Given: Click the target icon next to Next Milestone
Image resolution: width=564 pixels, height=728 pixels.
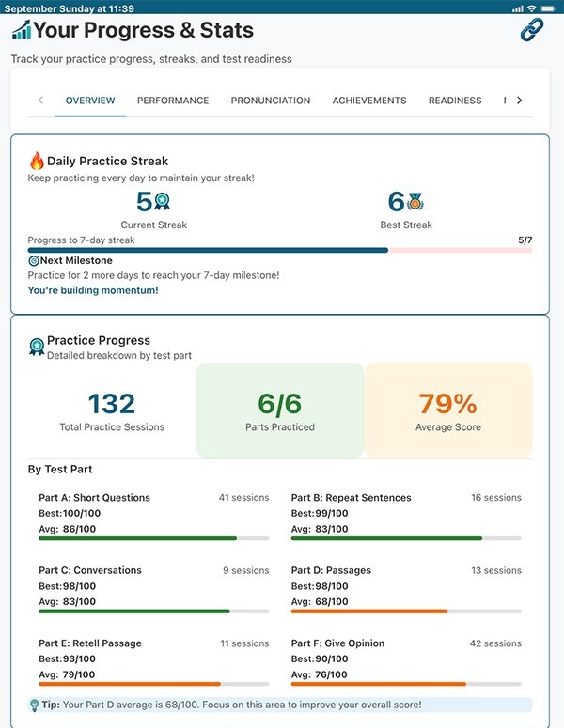Looking at the screenshot, I should point(34,260).
